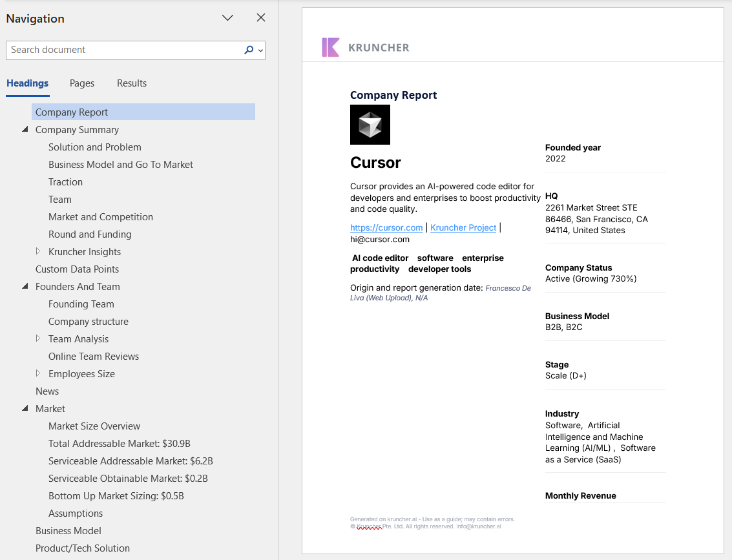
Task: Expand the Employees Size heading
Action: pos(38,373)
